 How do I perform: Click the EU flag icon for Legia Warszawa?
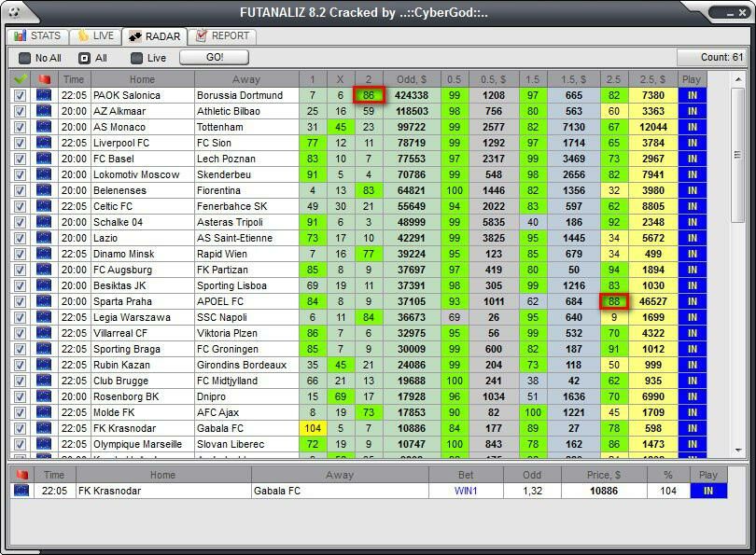(x=44, y=317)
